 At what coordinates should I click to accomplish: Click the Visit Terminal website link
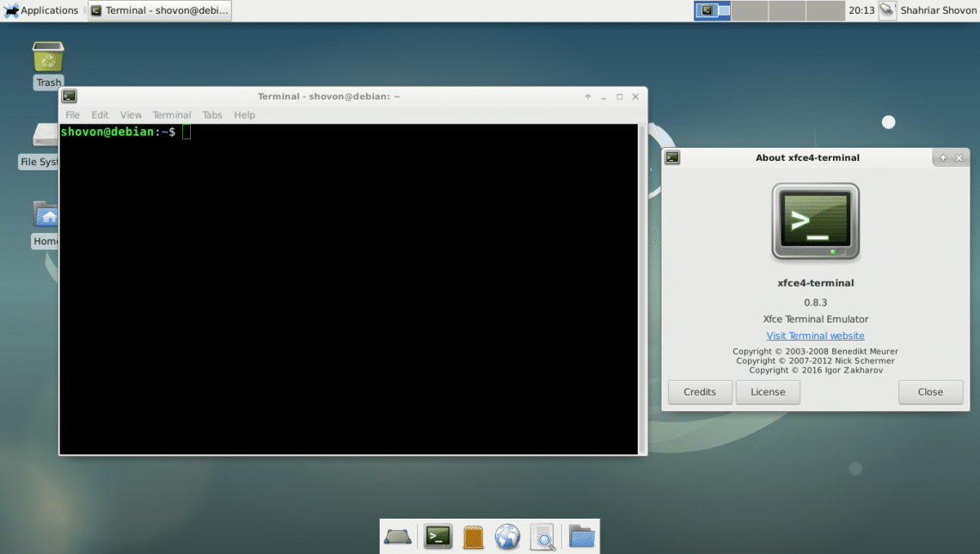coord(814,335)
